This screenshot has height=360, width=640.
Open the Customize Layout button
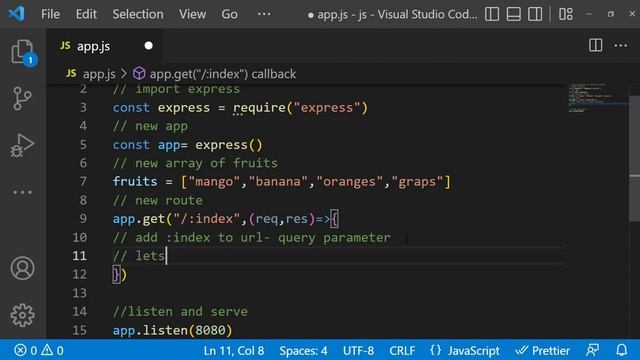click(x=566, y=14)
